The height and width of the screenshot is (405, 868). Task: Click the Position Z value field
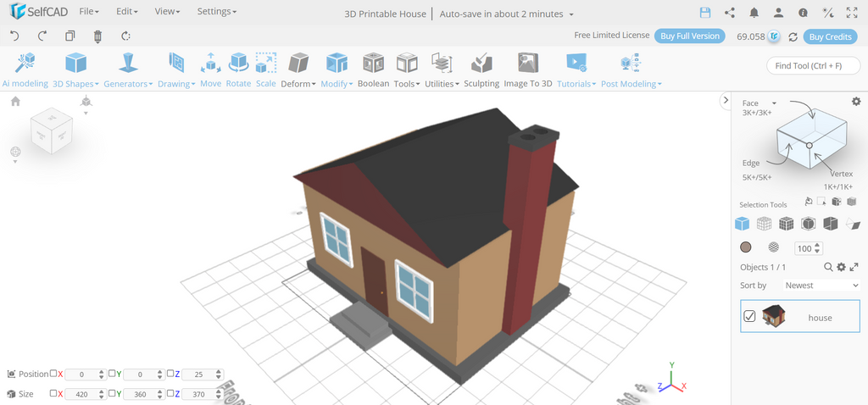pos(202,374)
